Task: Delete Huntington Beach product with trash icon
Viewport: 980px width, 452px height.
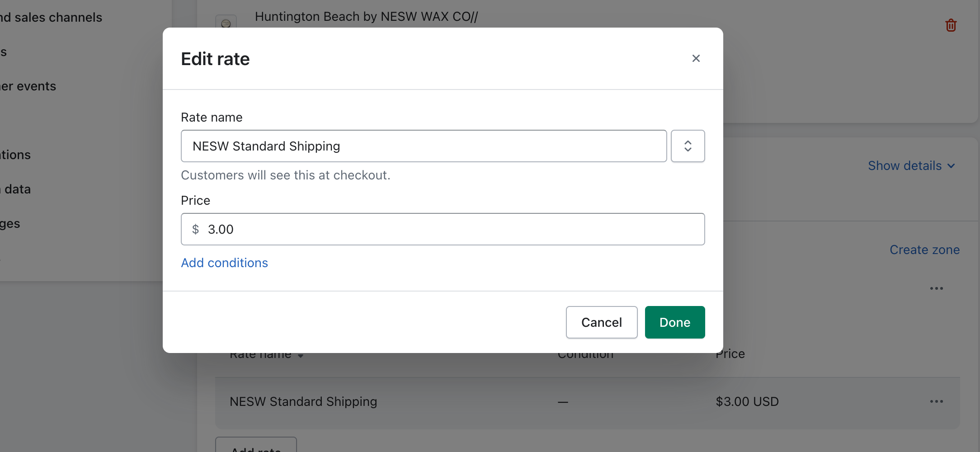Action: (951, 25)
